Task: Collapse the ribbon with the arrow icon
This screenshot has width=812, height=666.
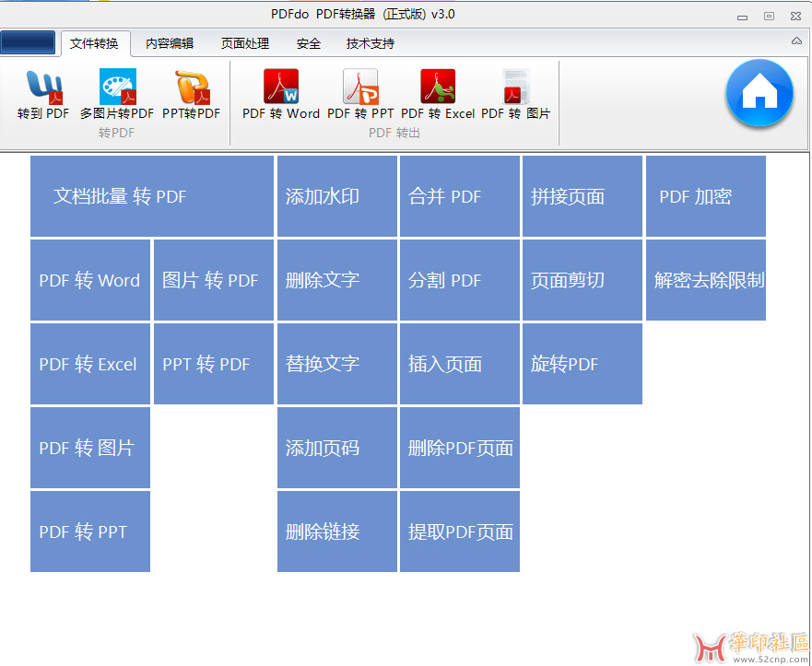Action: tap(796, 41)
